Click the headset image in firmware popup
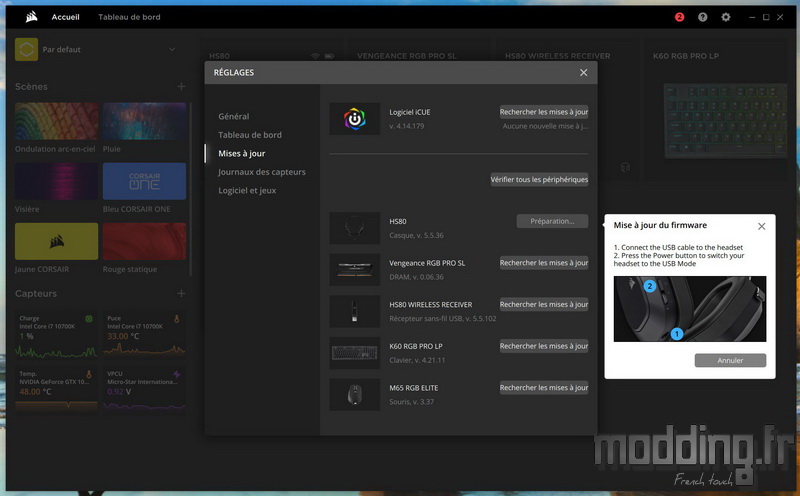Viewport: 800px width, 496px height. tap(690, 309)
